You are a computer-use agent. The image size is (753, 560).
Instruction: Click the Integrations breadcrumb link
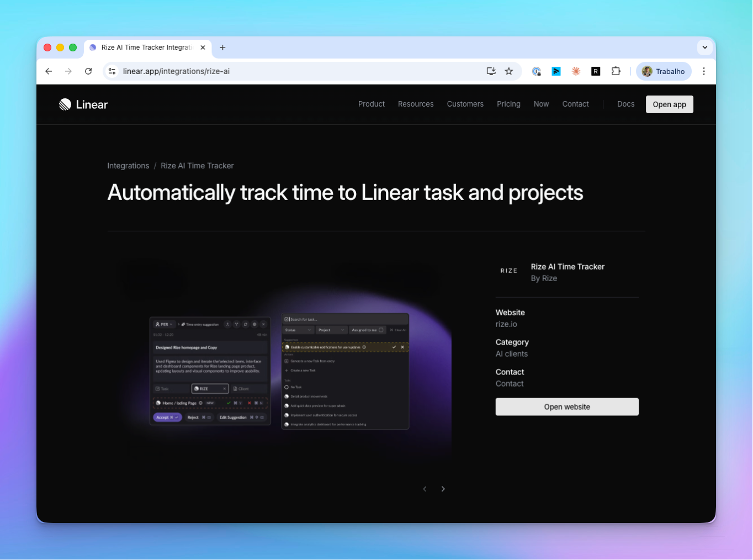click(x=128, y=166)
